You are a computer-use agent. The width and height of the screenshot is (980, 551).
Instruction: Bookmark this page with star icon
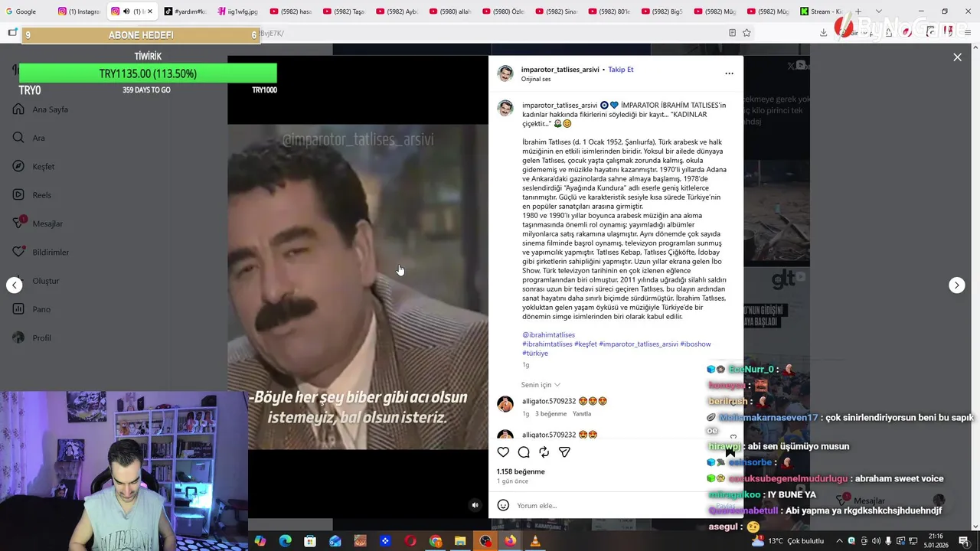point(746,33)
